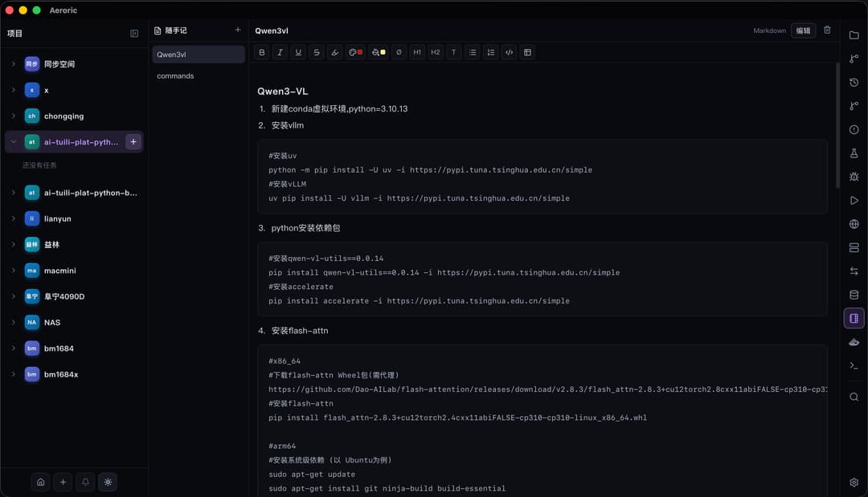The height and width of the screenshot is (497, 868).
Task: Expand the x project
Action: point(14,90)
